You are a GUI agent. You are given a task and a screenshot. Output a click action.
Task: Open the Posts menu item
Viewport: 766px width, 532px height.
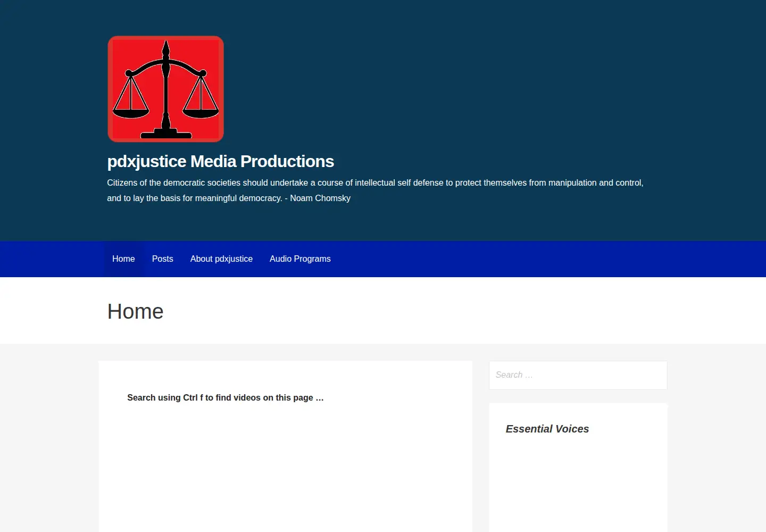pyautogui.click(x=163, y=259)
